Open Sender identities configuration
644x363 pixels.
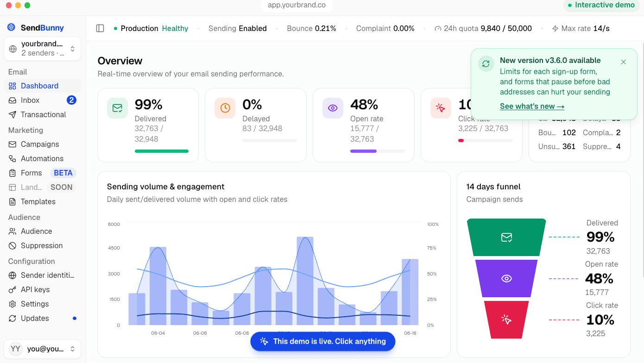pyautogui.click(x=42, y=275)
